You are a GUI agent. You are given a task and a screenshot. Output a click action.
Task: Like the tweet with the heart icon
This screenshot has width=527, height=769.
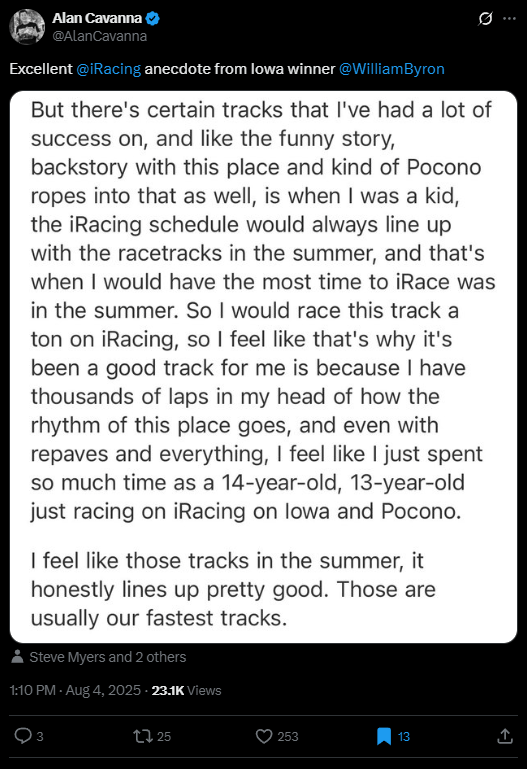point(264,736)
